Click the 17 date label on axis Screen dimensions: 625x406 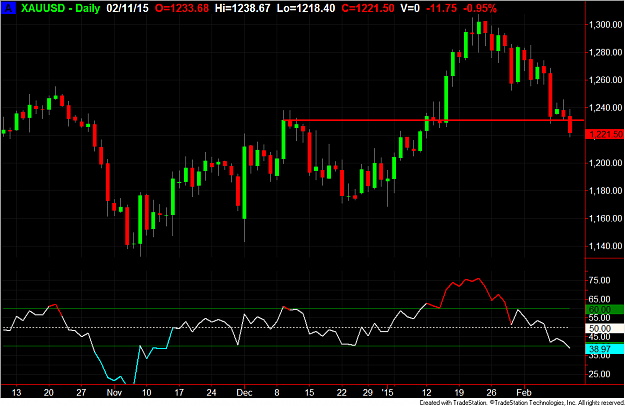tap(179, 392)
